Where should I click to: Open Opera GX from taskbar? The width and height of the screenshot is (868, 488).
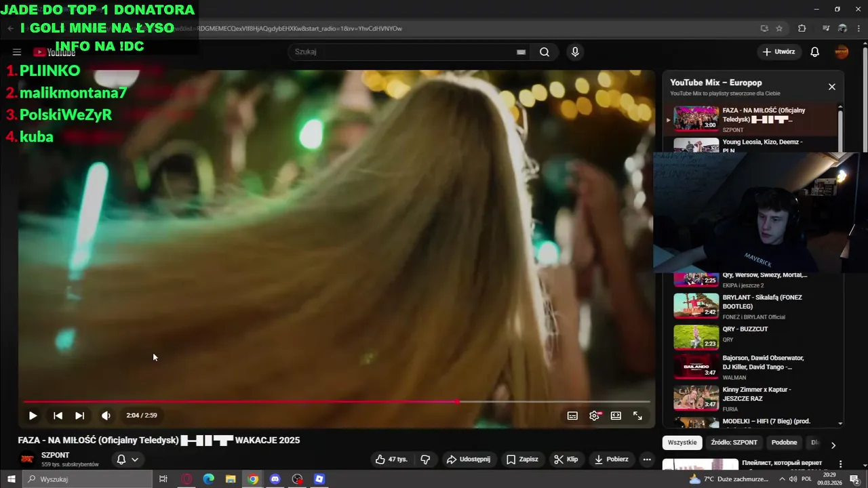(186, 479)
